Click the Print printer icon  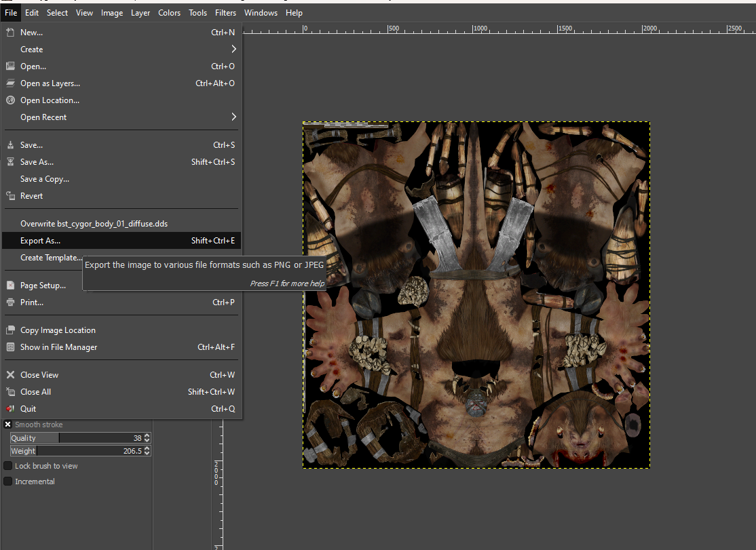pyautogui.click(x=10, y=302)
